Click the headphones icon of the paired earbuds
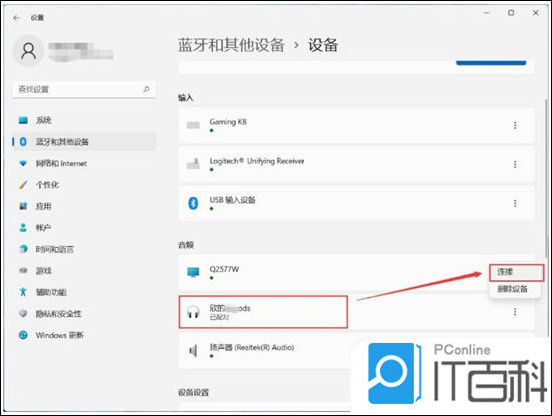 tap(193, 312)
